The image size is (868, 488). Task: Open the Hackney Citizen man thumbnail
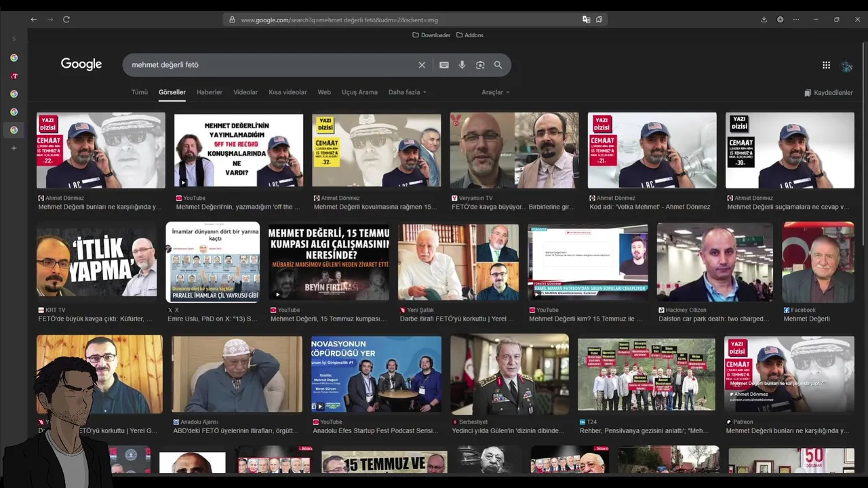click(x=715, y=262)
